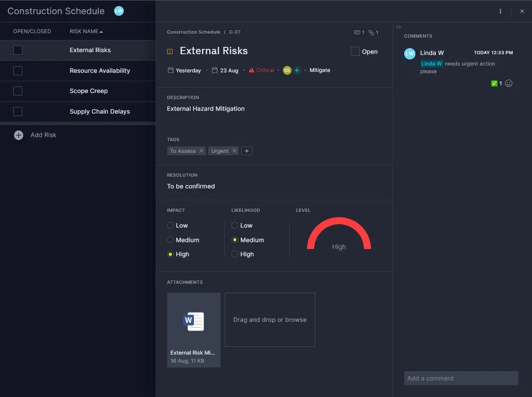Add a new tag with plus button
Viewport: 532px width, 397px height.
point(247,151)
